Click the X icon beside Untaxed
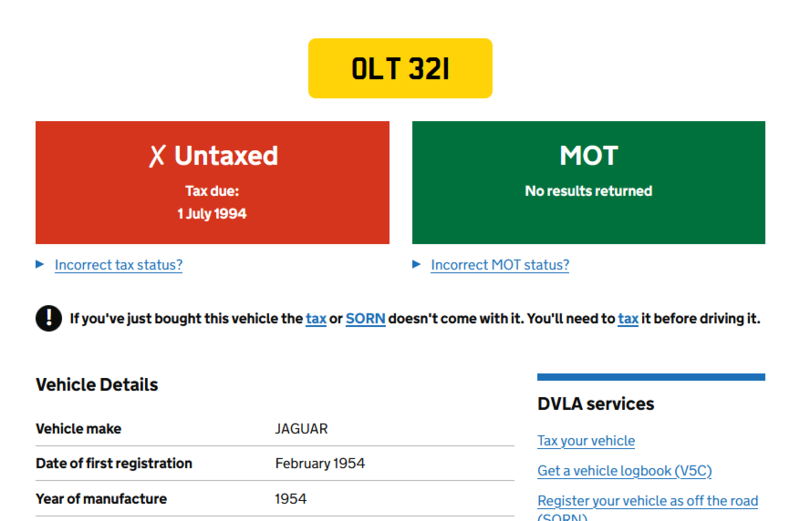Viewport: 800px width, 521px height. (157, 156)
